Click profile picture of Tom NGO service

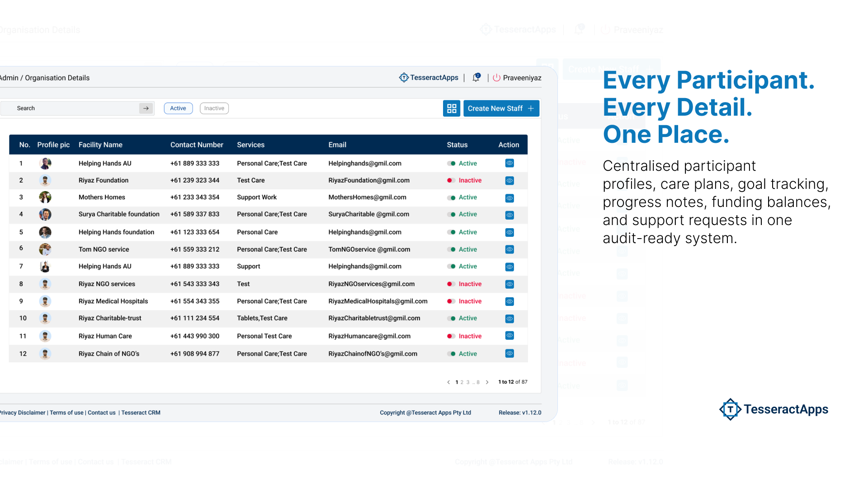tap(45, 249)
